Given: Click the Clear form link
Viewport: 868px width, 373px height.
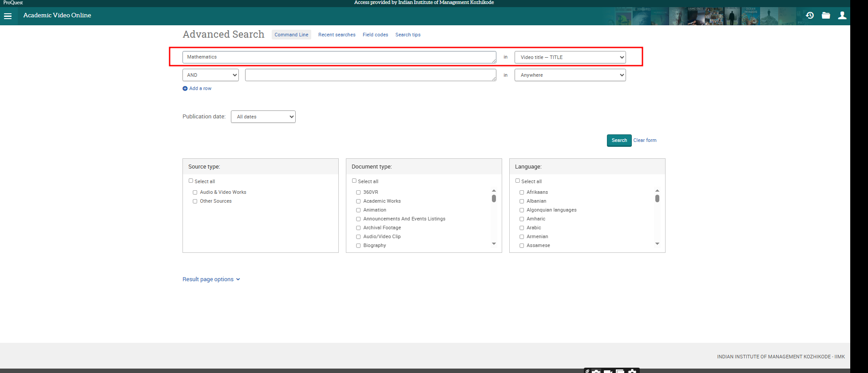Looking at the screenshot, I should click(645, 140).
